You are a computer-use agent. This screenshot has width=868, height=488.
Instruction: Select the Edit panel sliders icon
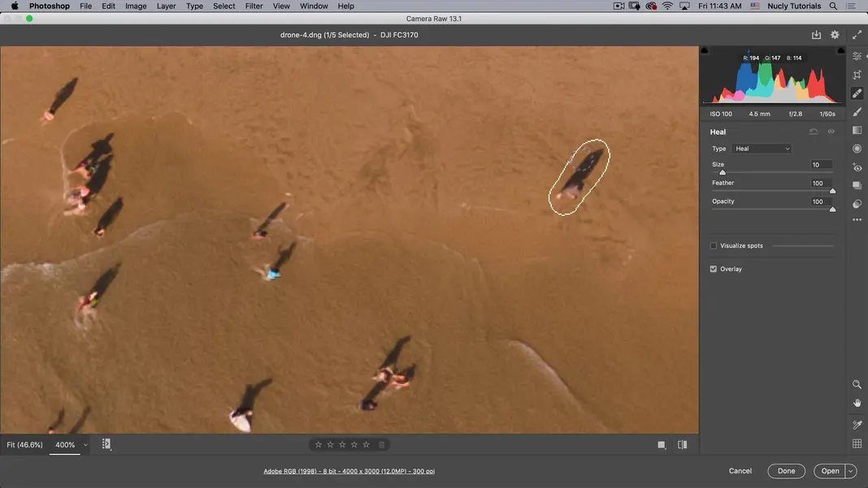tap(857, 57)
